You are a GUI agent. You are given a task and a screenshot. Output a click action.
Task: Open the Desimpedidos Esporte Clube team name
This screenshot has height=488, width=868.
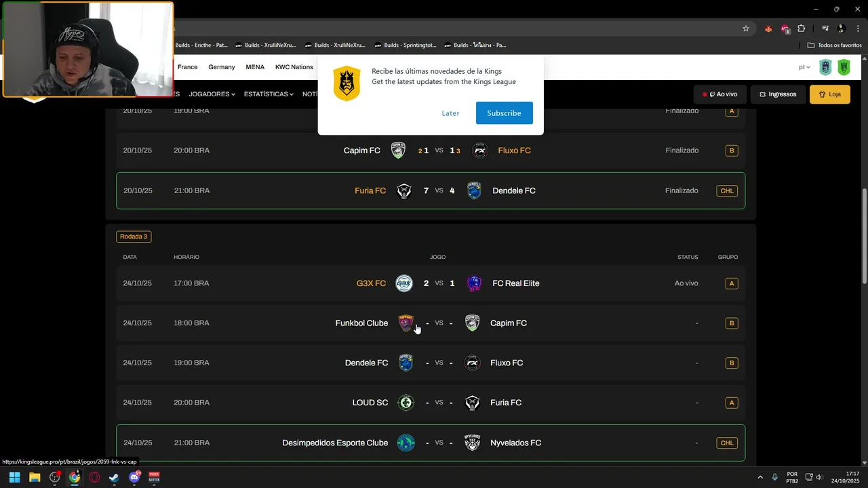[335, 443]
